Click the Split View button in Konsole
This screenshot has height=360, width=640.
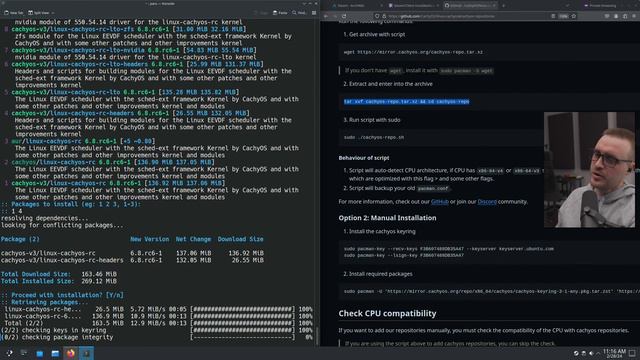(39, 13)
